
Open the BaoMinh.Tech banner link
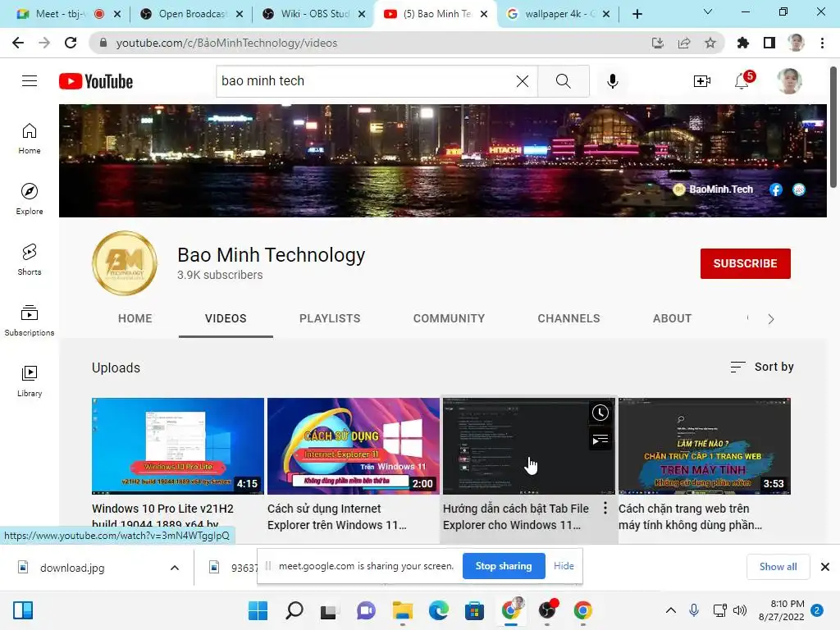714,189
